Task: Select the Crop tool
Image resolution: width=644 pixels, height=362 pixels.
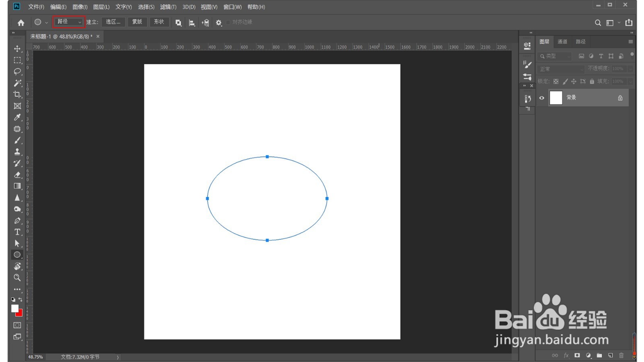Action: click(x=17, y=95)
